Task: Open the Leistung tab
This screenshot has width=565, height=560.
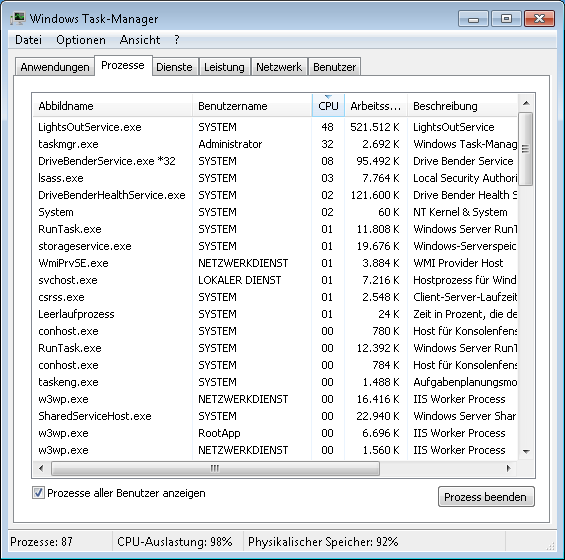Action: pos(224,67)
